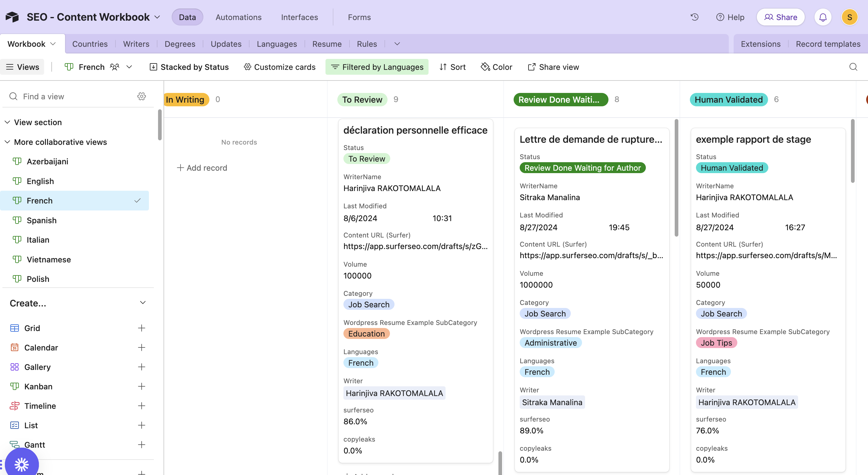
Task: Add a new Grid view with the plus icon
Action: click(x=142, y=328)
